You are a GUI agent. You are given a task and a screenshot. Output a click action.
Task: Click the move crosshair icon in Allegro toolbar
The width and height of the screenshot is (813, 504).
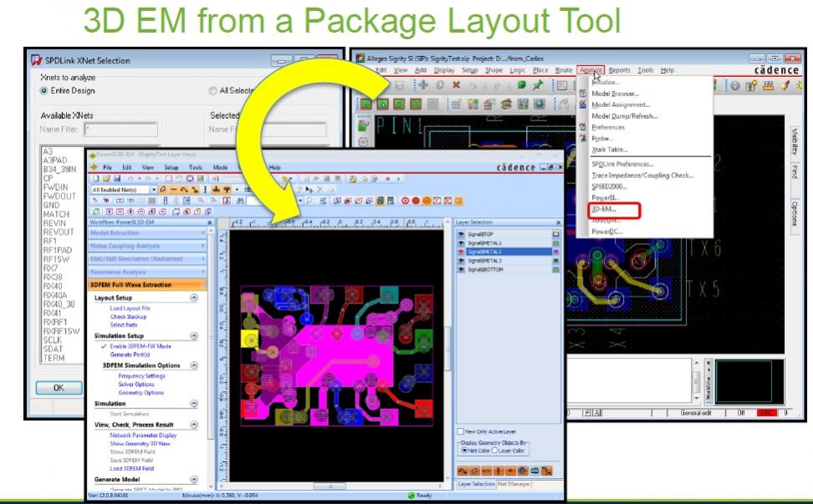[x=423, y=85]
